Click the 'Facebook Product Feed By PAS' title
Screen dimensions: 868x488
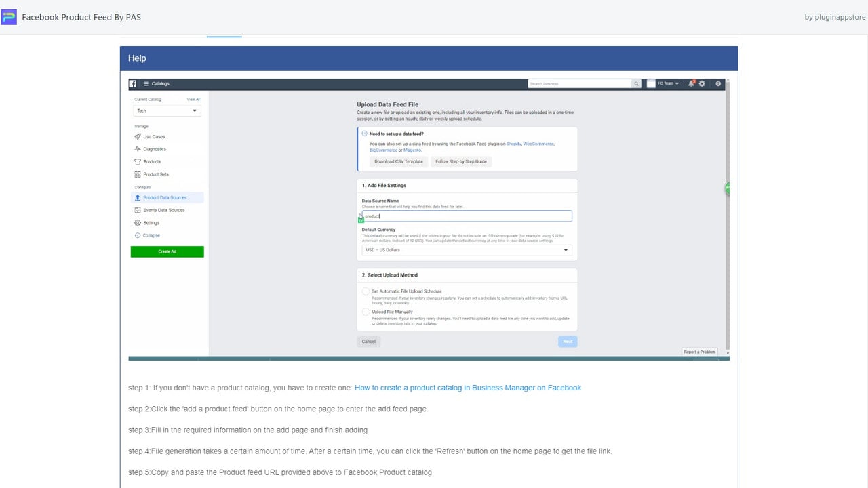pyautogui.click(x=81, y=17)
